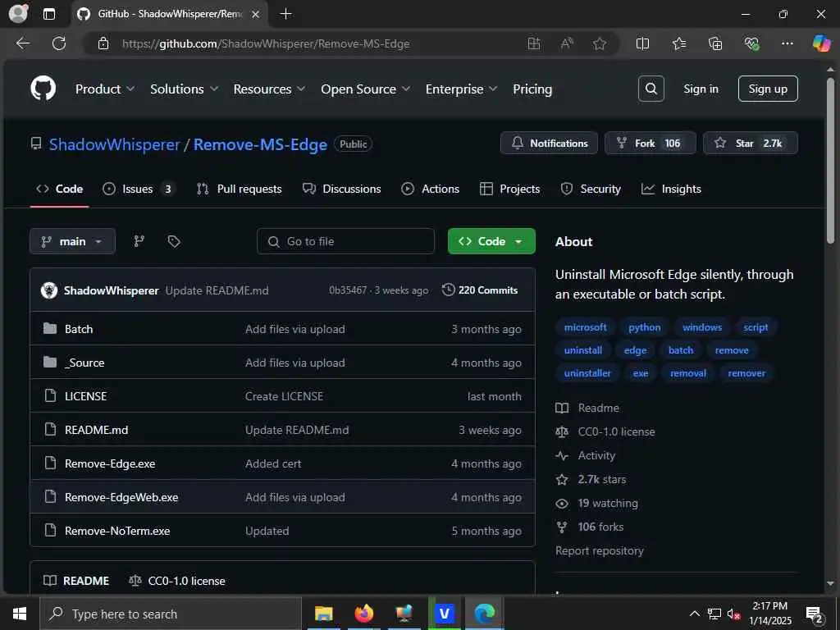The width and height of the screenshot is (840, 630).
Task: Switch to the Pull requests tab
Action: click(x=239, y=189)
